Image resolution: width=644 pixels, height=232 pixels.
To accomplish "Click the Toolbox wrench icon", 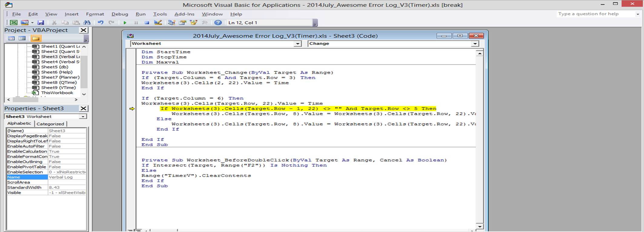I will tap(205, 22).
